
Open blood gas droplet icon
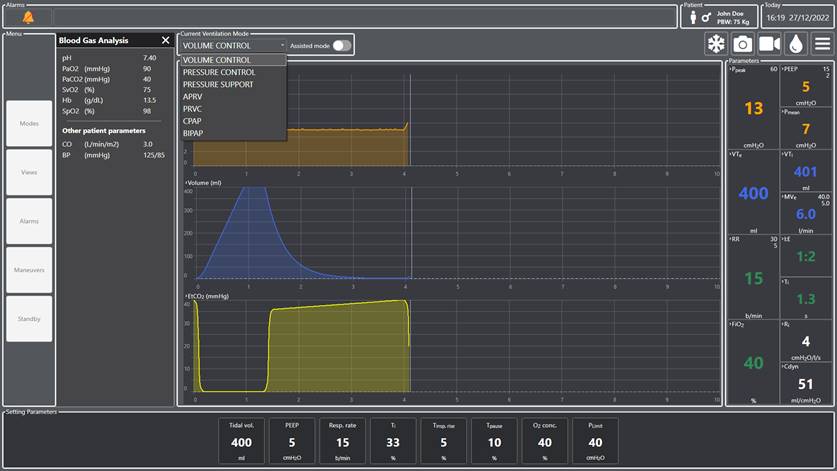pos(796,44)
